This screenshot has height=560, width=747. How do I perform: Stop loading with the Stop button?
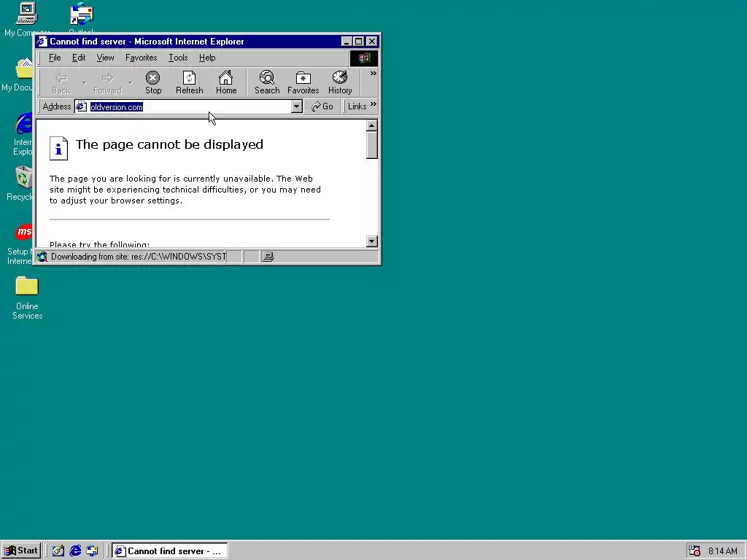(153, 83)
